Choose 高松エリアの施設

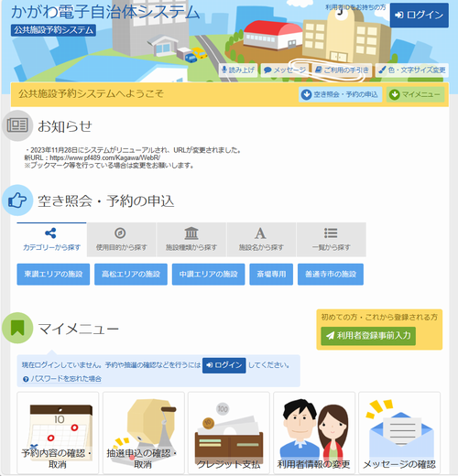click(131, 275)
